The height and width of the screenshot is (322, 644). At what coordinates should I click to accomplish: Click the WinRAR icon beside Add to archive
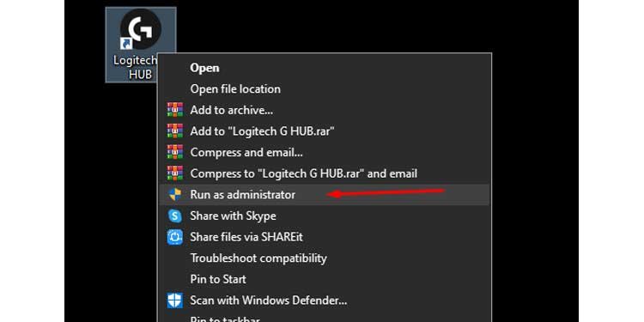(x=175, y=110)
